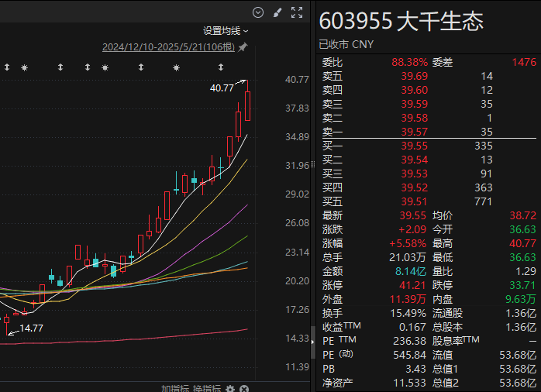Click the 总值2 53.68亿 value
The width and height of the screenshot is (541, 392).
click(518, 383)
